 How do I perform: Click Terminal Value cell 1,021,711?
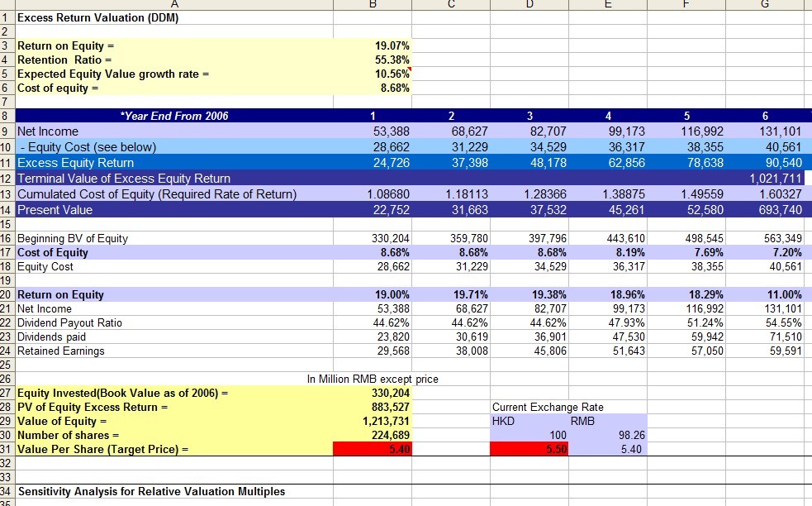(765, 179)
